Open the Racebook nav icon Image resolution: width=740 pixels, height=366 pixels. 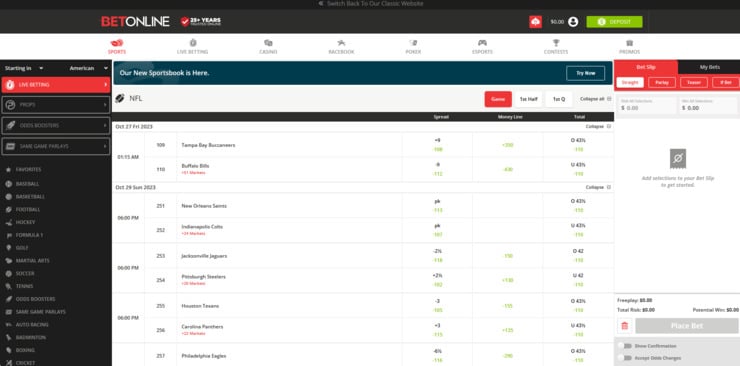[341, 43]
